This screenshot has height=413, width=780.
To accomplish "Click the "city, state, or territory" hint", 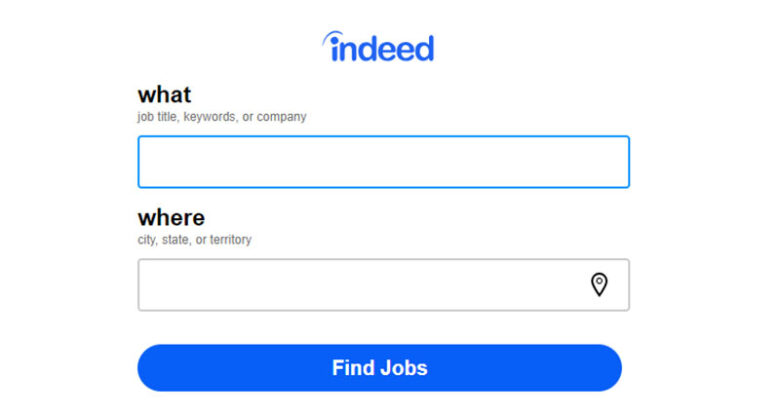I will coord(195,240).
